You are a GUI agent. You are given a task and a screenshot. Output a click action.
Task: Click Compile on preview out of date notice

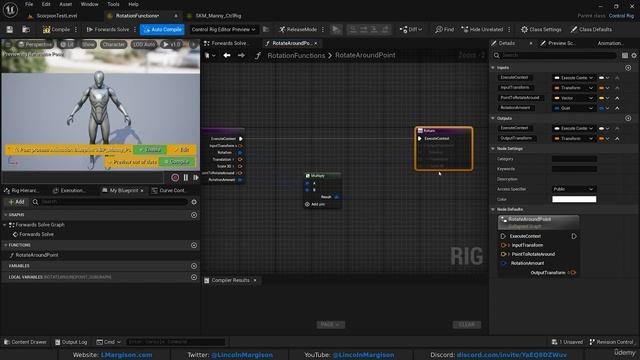[177, 162]
